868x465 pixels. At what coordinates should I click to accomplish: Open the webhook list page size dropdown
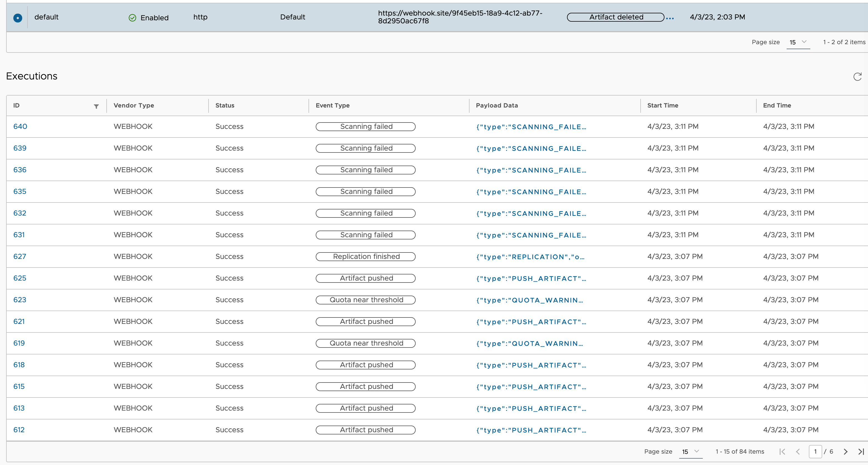[x=798, y=42]
